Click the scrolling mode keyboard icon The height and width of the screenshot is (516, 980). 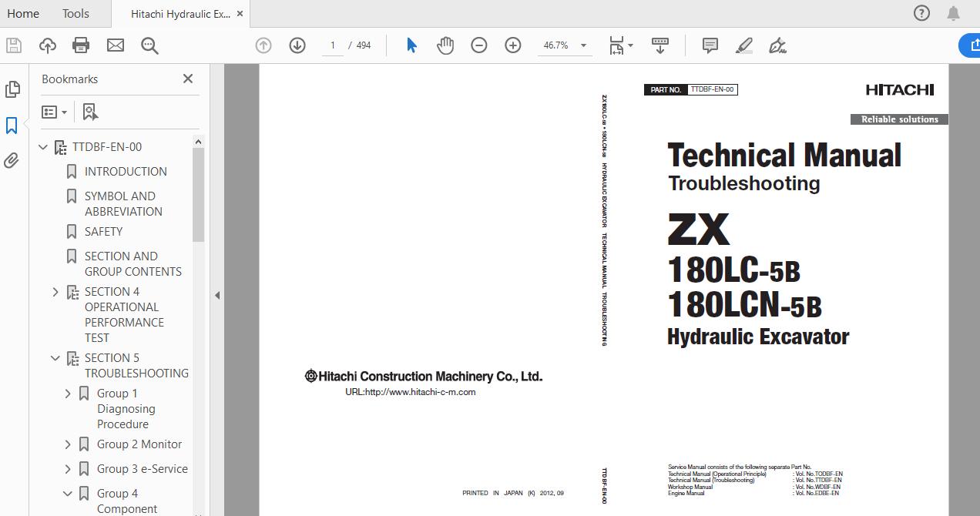point(660,45)
